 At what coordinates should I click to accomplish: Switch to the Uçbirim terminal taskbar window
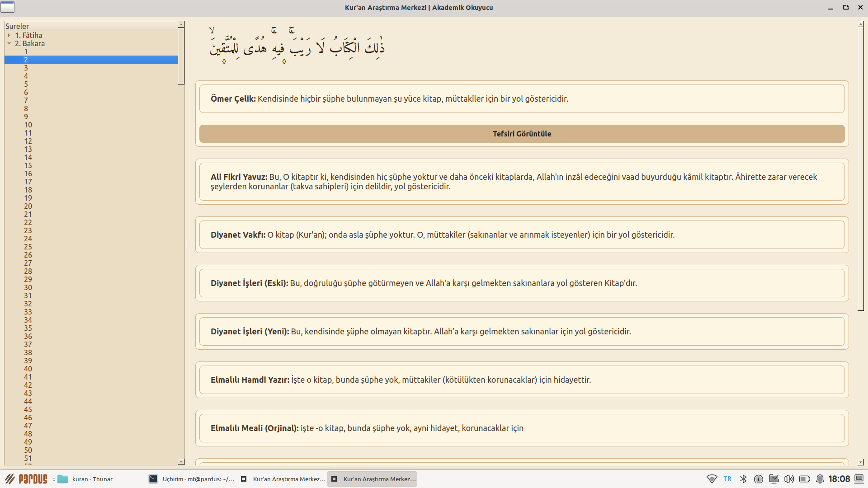192,479
